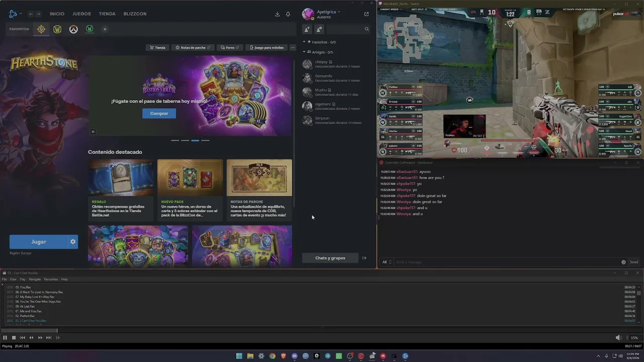
Task: Open Help menu in music player
Action: point(64,280)
